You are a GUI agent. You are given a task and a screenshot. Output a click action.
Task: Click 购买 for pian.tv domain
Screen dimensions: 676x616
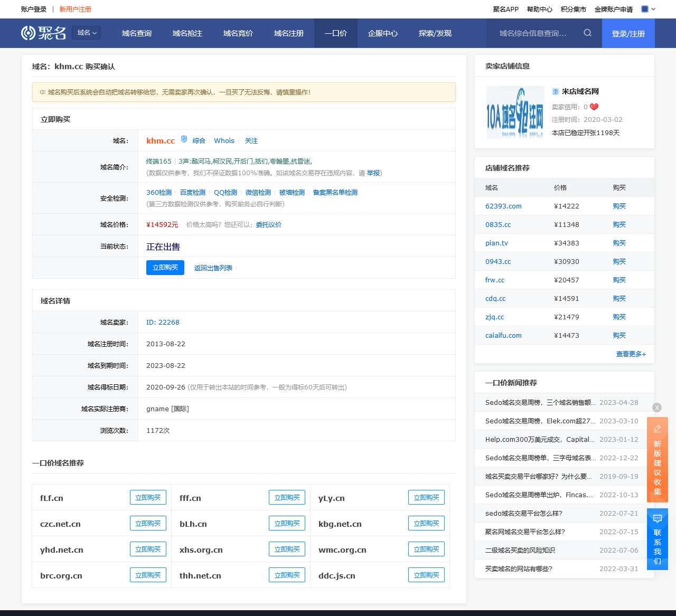point(619,243)
